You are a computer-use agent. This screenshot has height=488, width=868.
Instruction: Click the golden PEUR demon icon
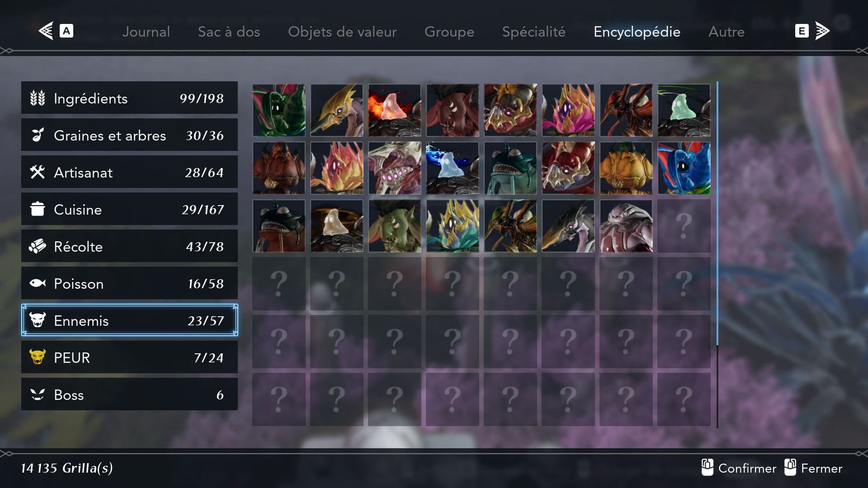pyautogui.click(x=38, y=357)
